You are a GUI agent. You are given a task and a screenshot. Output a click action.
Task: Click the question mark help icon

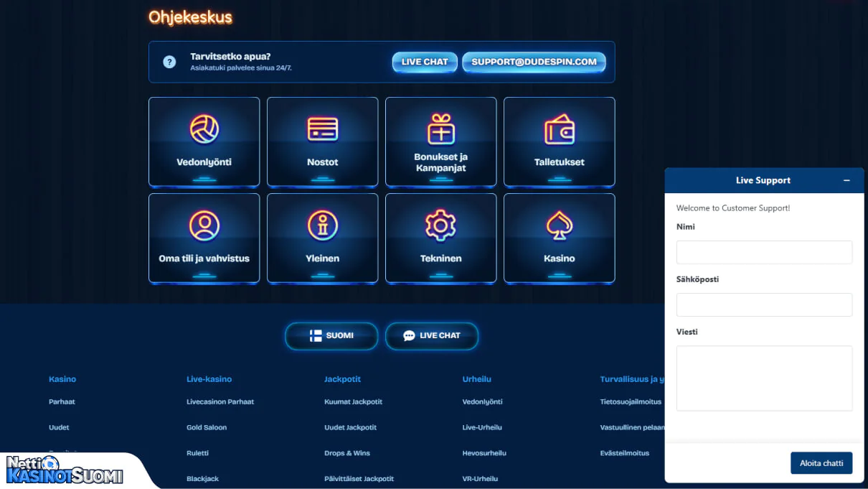[169, 62]
